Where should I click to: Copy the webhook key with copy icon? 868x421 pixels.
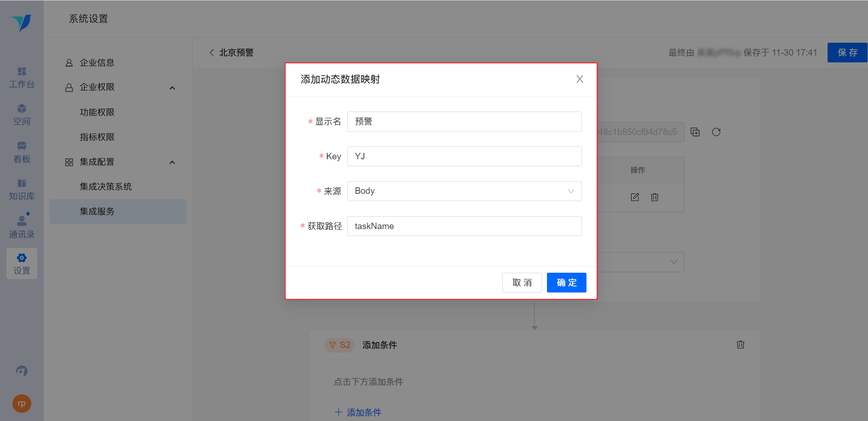click(x=695, y=132)
